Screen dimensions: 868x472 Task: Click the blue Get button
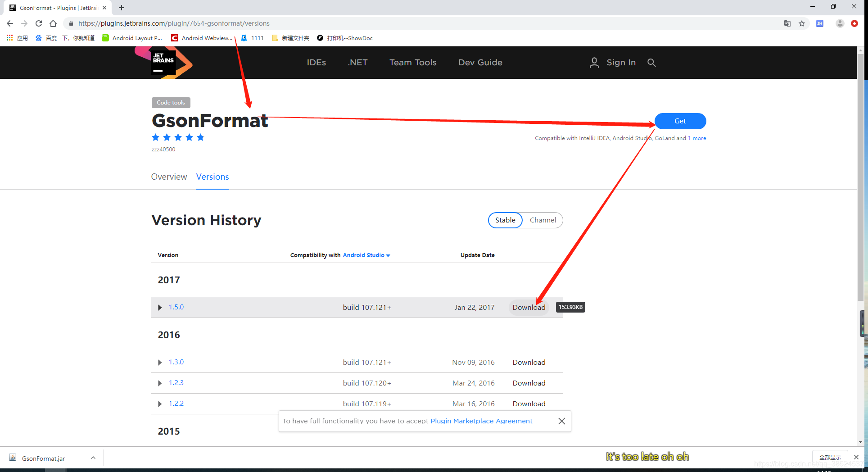point(680,121)
